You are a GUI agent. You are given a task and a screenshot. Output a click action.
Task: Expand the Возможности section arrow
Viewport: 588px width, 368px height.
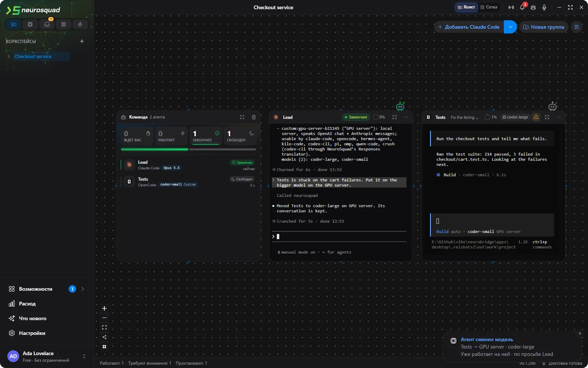click(x=83, y=289)
